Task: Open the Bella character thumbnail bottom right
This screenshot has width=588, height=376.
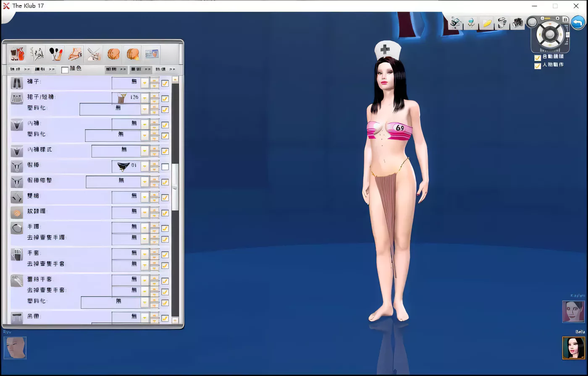Action: pos(572,348)
